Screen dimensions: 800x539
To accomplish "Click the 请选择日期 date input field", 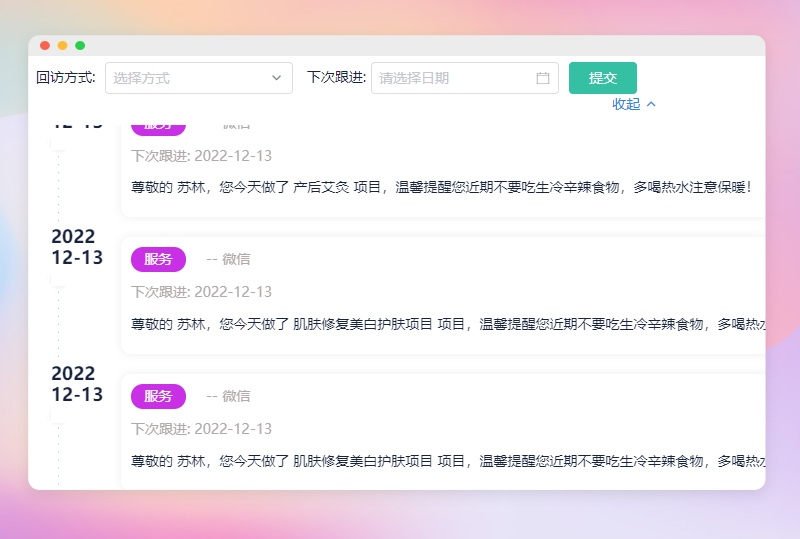I will click(465, 78).
